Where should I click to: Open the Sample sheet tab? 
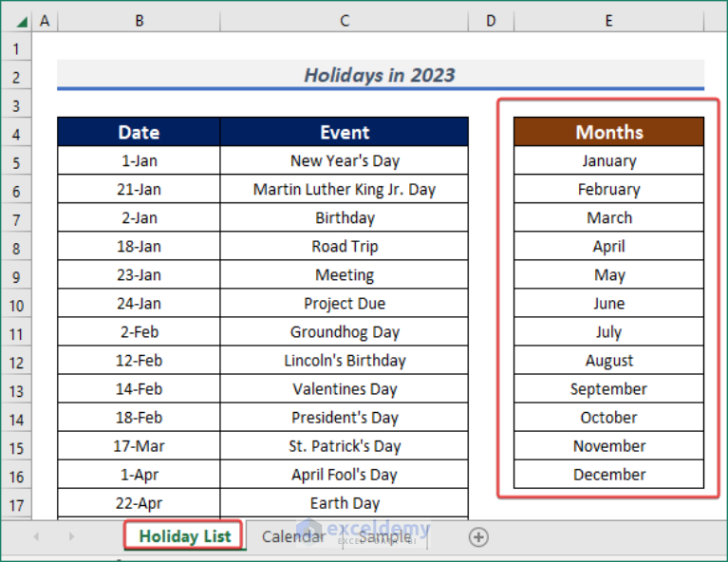click(x=385, y=537)
